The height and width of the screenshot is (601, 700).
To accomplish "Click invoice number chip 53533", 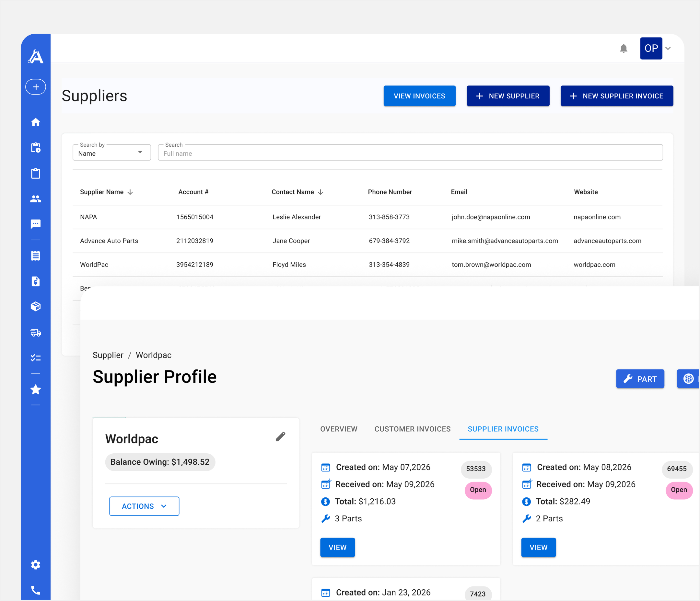I will [x=476, y=469].
